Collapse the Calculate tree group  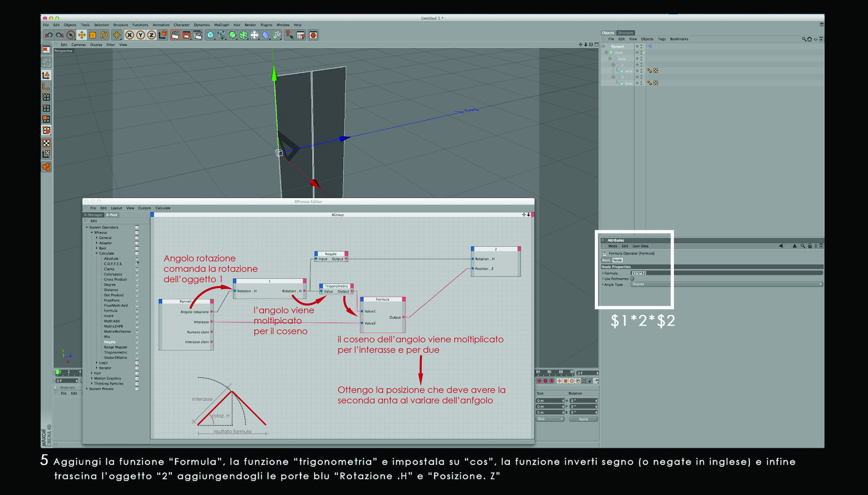97,253
